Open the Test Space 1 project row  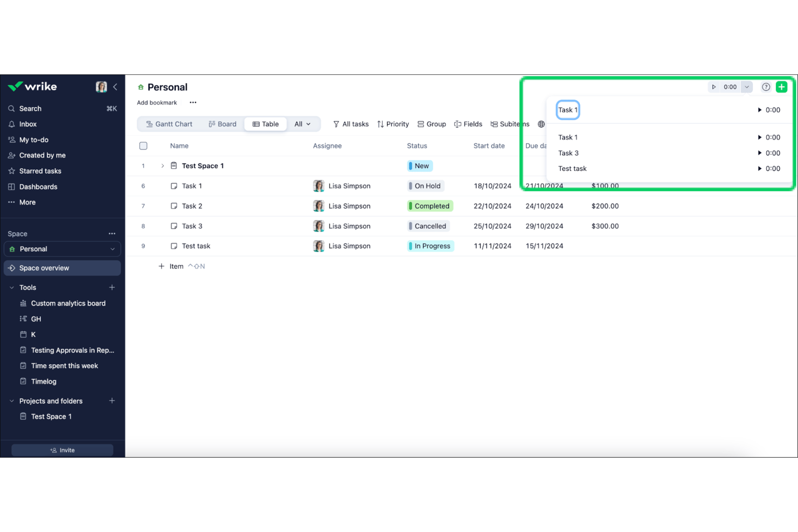203,166
